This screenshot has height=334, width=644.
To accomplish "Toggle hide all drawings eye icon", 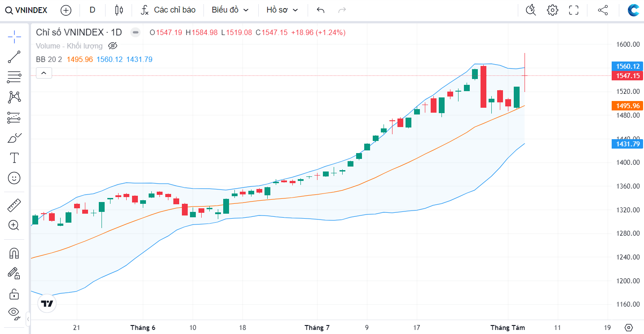I will 14,313.
